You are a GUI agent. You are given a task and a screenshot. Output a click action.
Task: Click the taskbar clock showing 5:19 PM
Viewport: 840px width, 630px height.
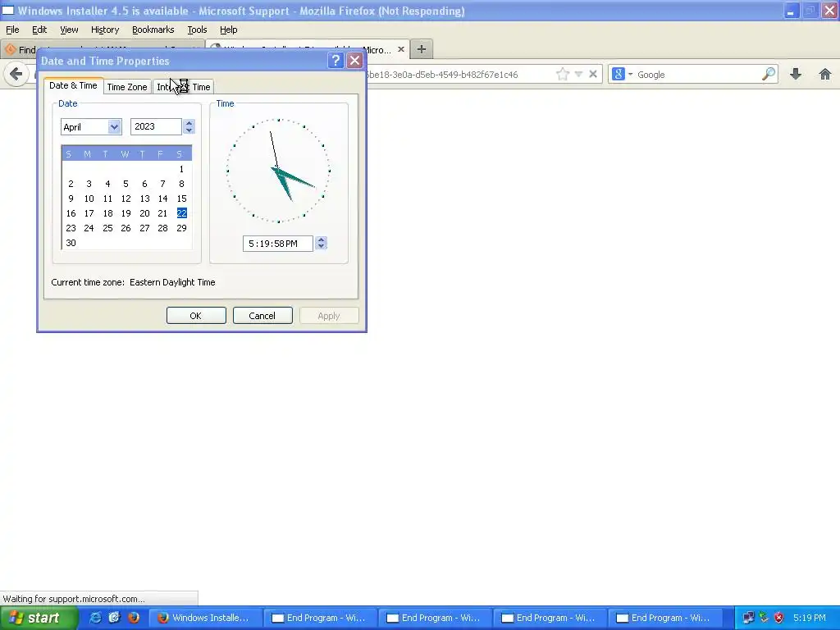[810, 618]
